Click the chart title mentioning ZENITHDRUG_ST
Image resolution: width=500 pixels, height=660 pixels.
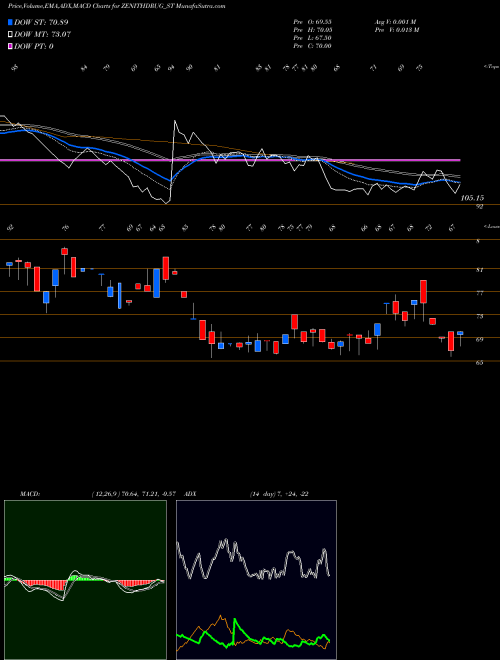tap(117, 6)
